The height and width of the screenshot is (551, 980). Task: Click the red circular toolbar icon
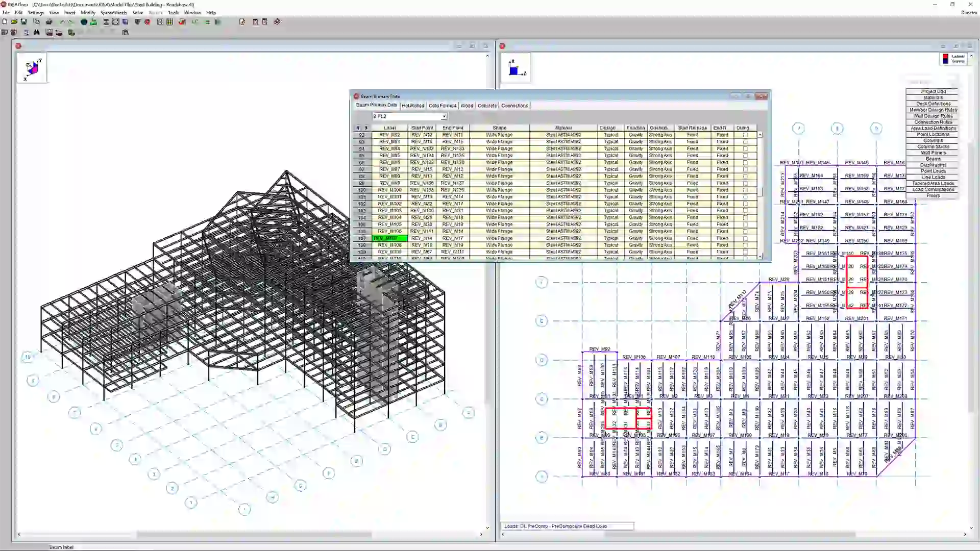147,22
